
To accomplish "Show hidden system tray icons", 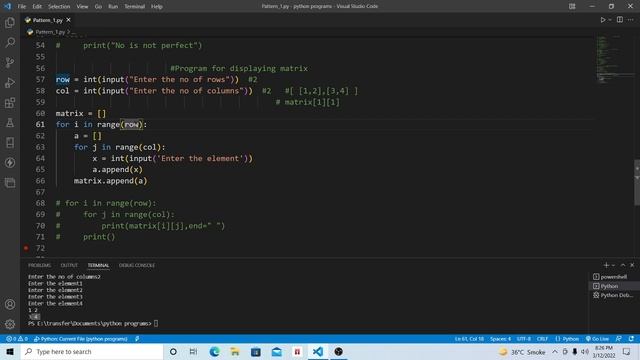I will 555,351.
